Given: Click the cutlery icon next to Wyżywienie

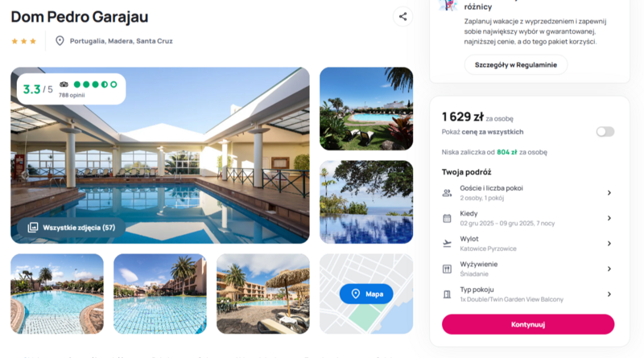Looking at the screenshot, I should click(x=447, y=269).
